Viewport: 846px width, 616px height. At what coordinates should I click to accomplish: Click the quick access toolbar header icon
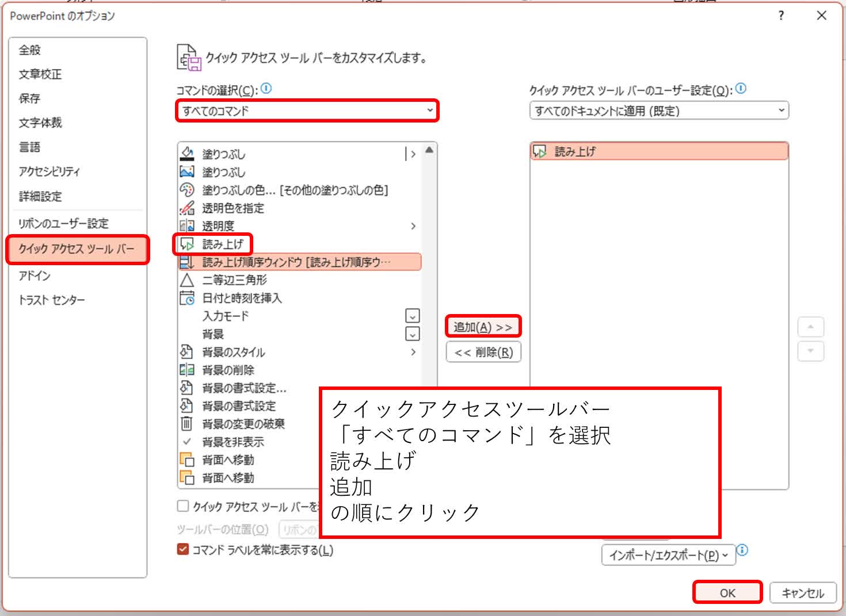189,58
